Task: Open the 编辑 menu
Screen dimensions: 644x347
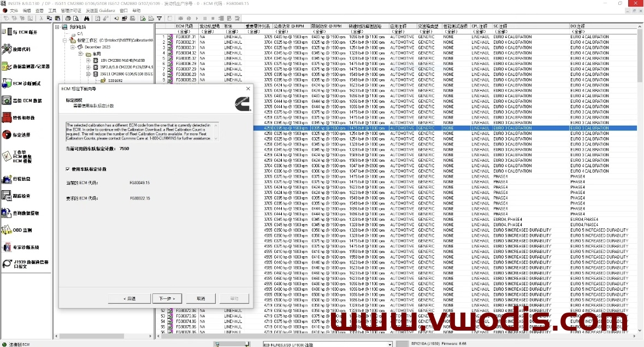Action: coord(27,11)
